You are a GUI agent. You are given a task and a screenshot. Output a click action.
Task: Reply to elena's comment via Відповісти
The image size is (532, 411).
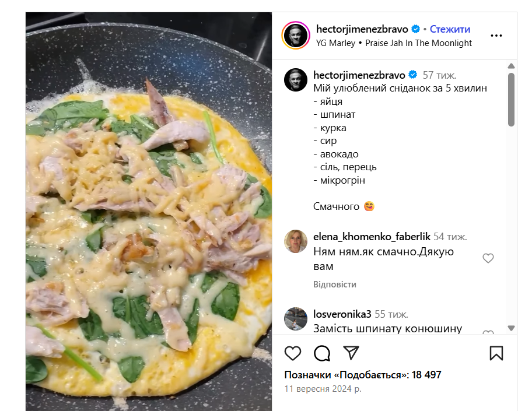pos(335,284)
